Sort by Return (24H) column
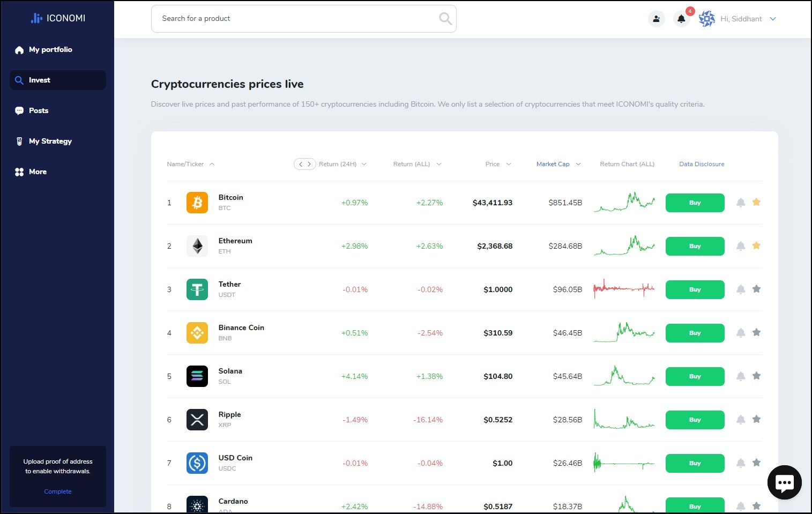This screenshot has height=514, width=812. click(x=338, y=164)
